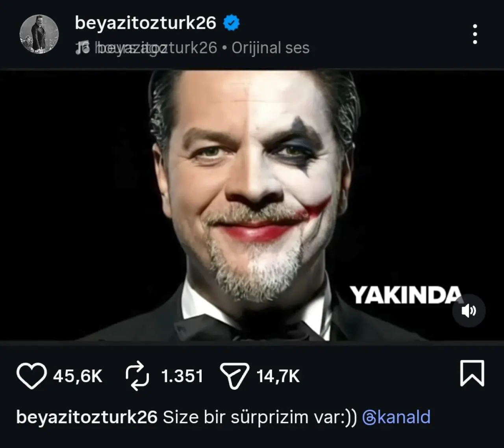Viewport: 504px width, 448px height.
Task: Pause the video by tapping the Joker face
Action: tap(252, 177)
